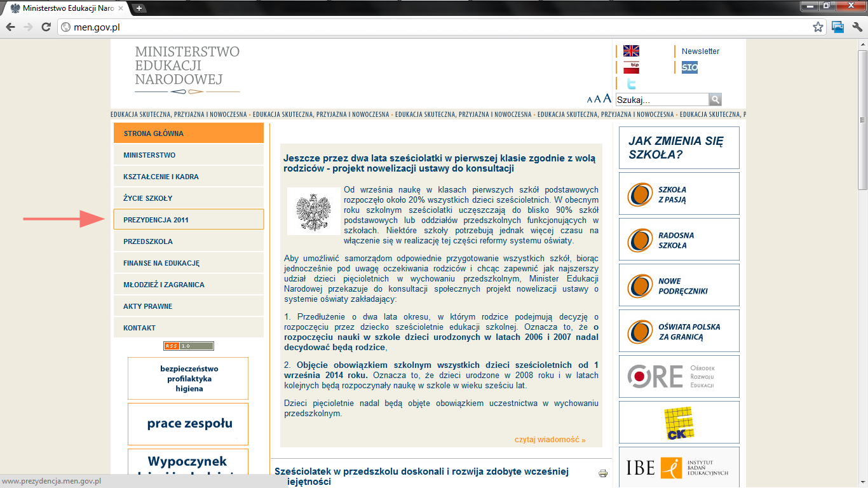Open the Kontakt menu item
This screenshot has height=488, width=868.
click(189, 328)
